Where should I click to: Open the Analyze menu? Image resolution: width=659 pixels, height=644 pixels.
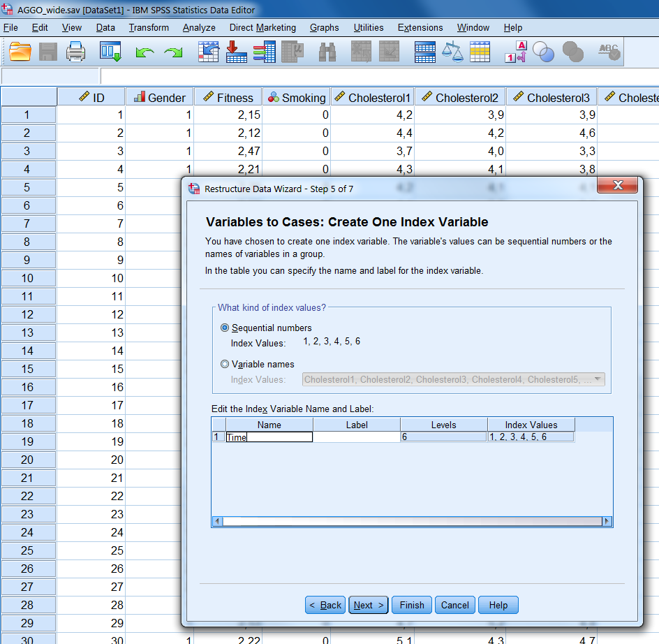[199, 27]
